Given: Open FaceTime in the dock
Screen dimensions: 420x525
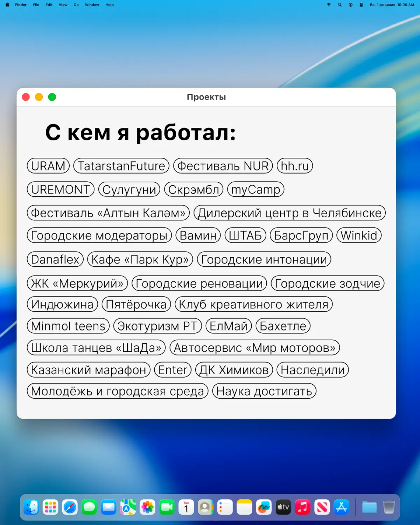Looking at the screenshot, I should [167, 507].
